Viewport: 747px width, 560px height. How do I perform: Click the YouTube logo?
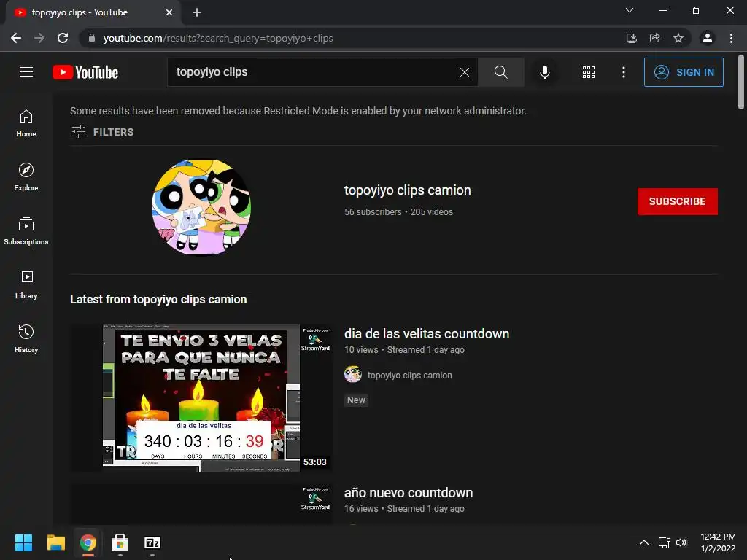coord(85,72)
